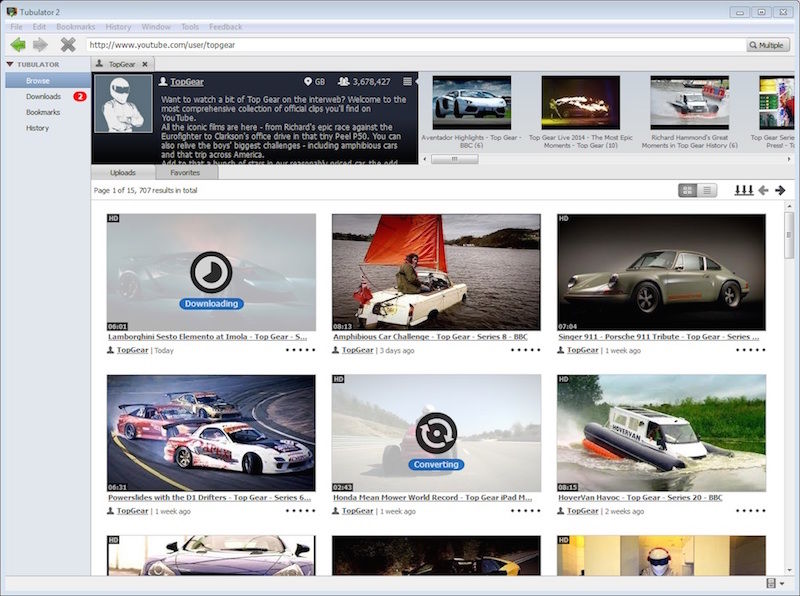Open options dots for Powerslides video

click(301, 511)
